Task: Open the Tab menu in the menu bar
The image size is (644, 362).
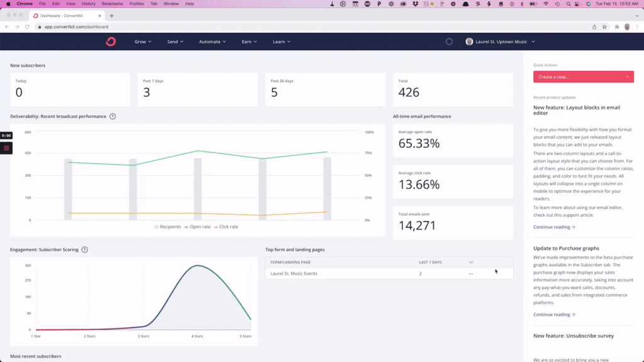Action: [154, 4]
